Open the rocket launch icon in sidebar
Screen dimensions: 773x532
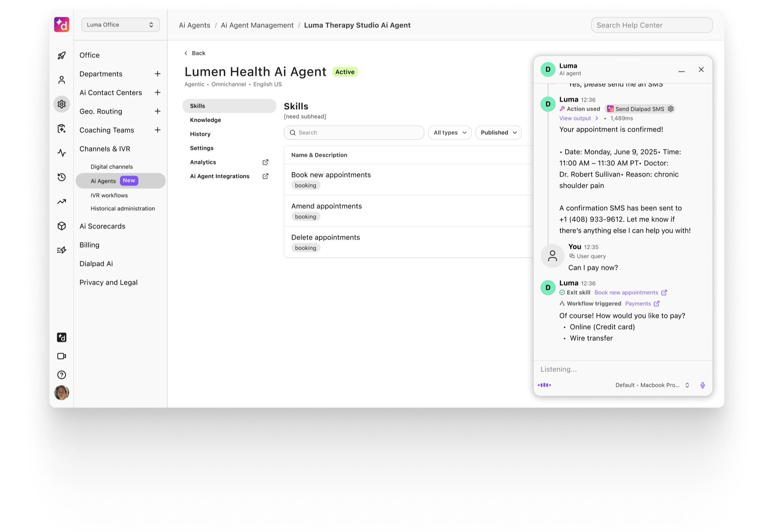click(x=61, y=55)
